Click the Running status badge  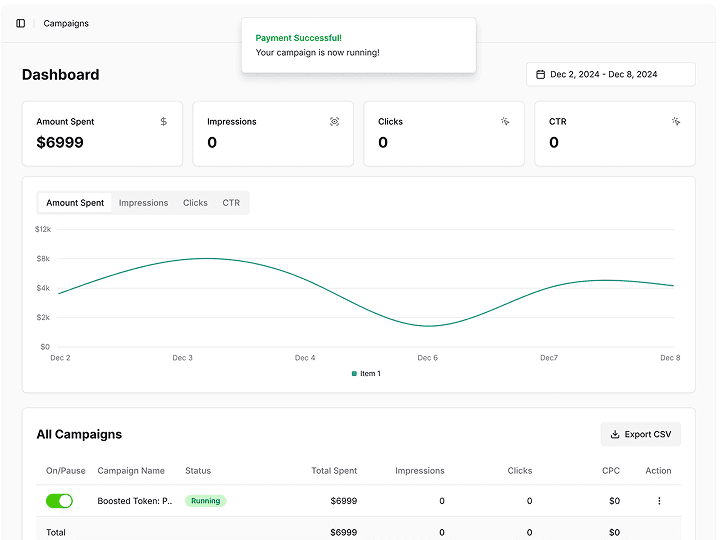(206, 501)
